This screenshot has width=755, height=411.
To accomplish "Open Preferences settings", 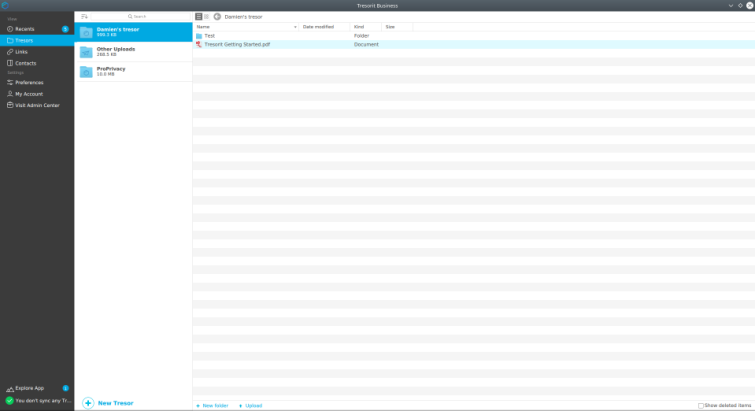I will [37, 82].
